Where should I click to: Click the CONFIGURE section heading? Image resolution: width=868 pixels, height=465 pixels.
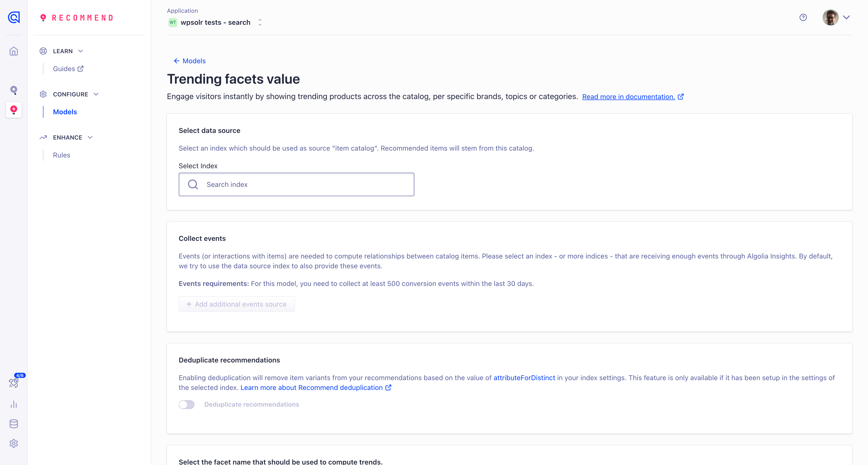tap(70, 94)
